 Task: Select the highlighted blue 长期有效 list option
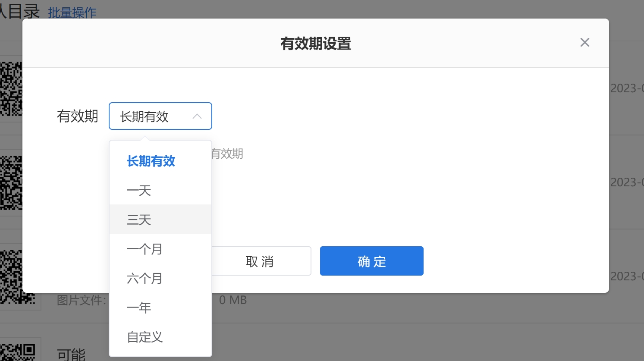[151, 161]
